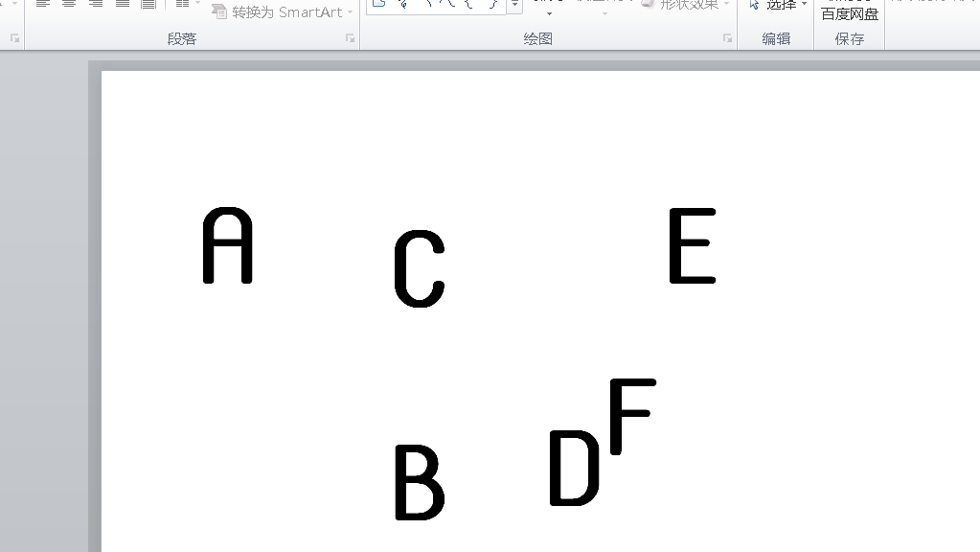
Task: Open the paragraph (段落) dialog launcher
Action: pyautogui.click(x=350, y=38)
